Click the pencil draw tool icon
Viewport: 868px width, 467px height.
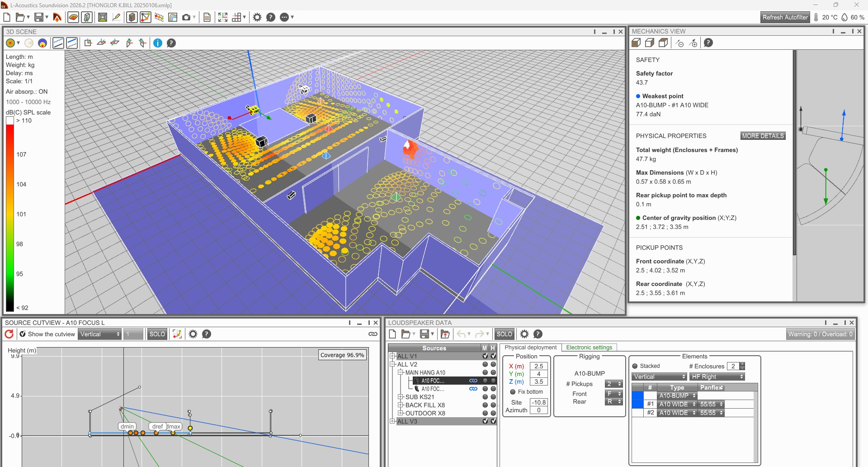(x=117, y=17)
